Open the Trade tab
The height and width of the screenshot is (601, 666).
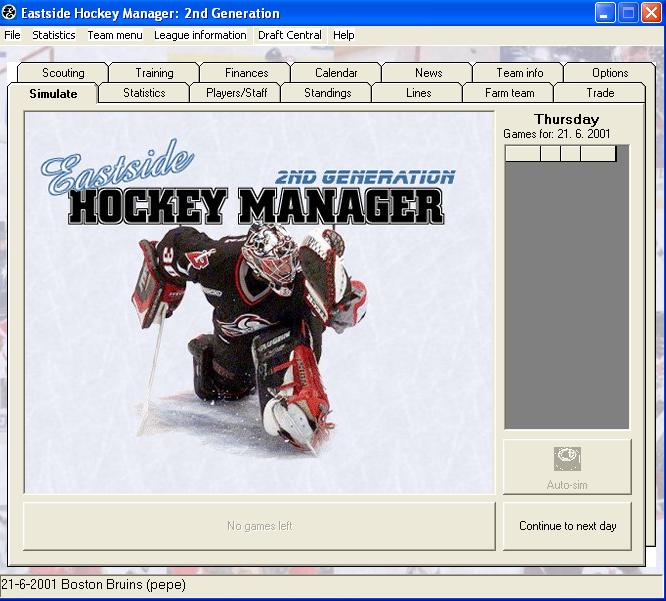point(600,93)
